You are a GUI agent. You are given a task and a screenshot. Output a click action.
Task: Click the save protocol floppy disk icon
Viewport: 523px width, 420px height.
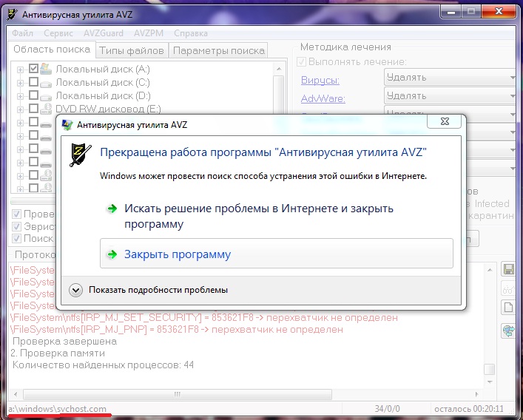509,269
